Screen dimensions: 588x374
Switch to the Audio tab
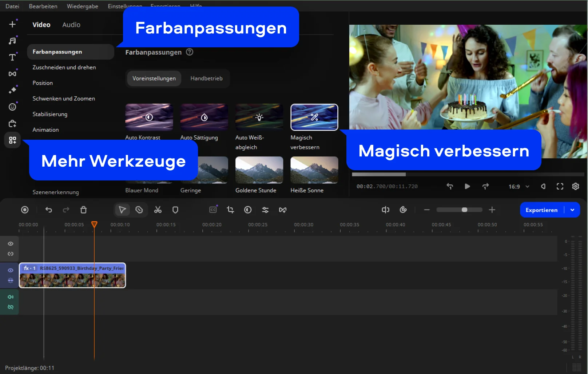coord(71,25)
